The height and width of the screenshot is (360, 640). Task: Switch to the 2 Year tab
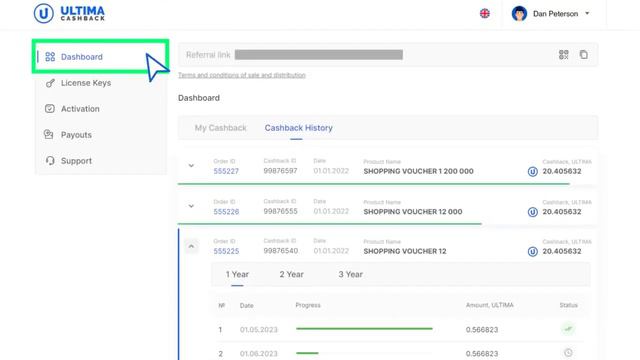[291, 274]
